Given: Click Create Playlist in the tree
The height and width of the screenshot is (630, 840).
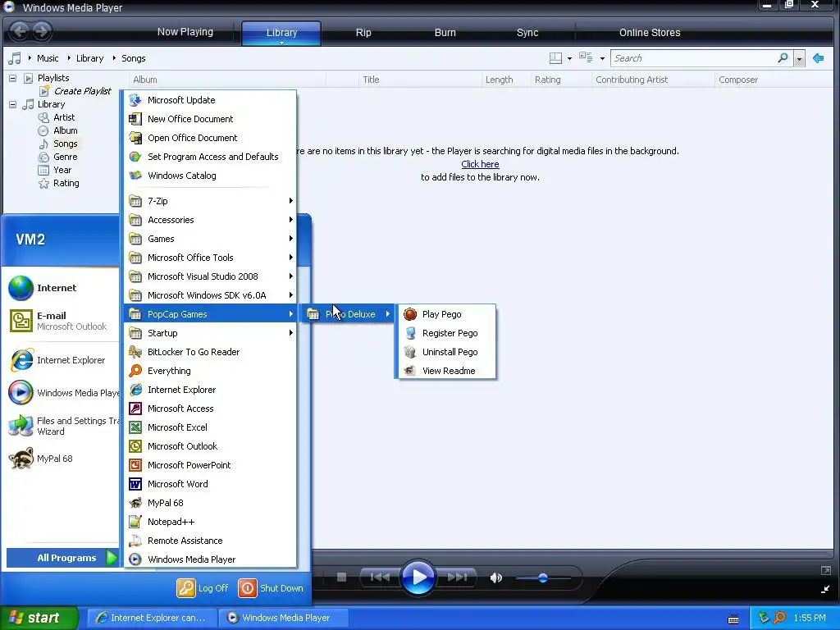Looking at the screenshot, I should point(82,91).
